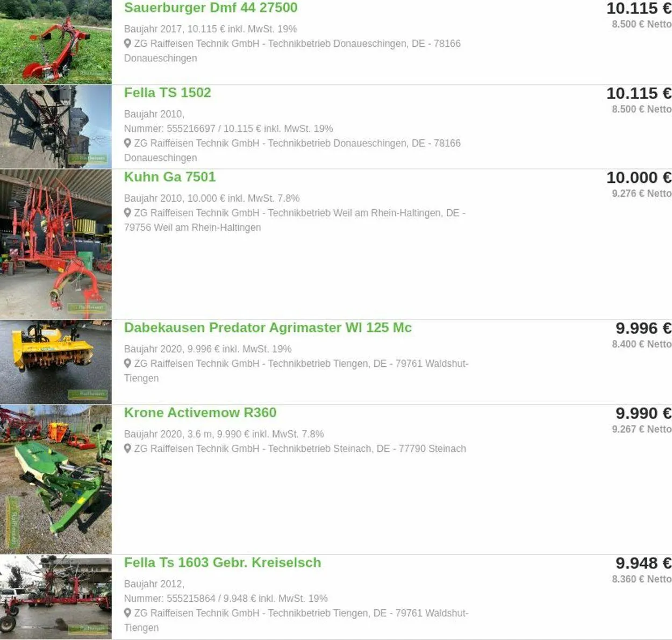Click the red Kuhn Ga 7501 rake photo
Screen dimensions: 672x640
point(56,244)
